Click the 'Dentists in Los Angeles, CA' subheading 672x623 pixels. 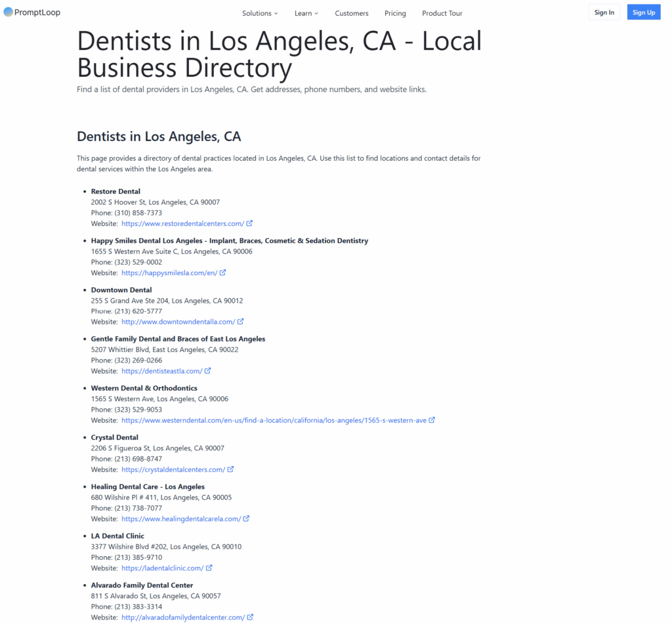[x=159, y=137]
